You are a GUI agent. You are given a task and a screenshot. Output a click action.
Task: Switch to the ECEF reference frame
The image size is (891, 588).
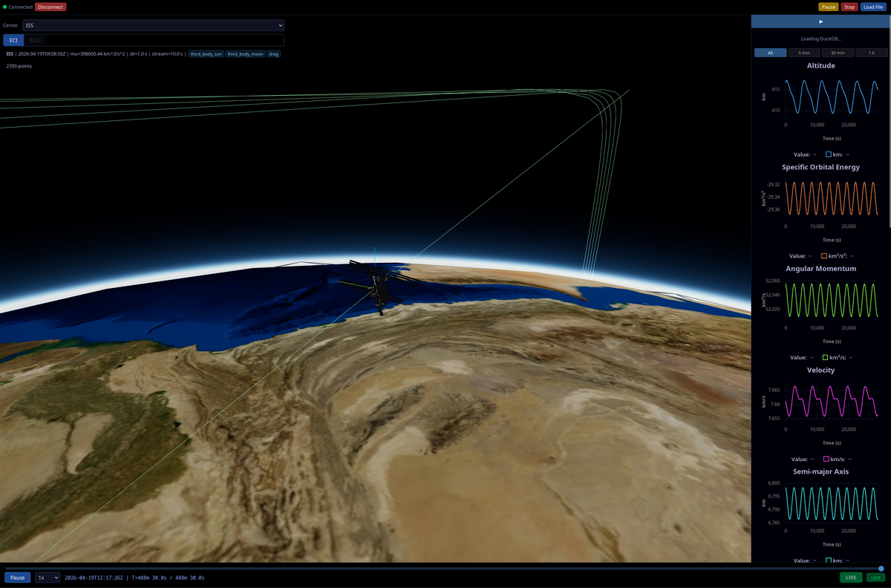click(x=36, y=40)
